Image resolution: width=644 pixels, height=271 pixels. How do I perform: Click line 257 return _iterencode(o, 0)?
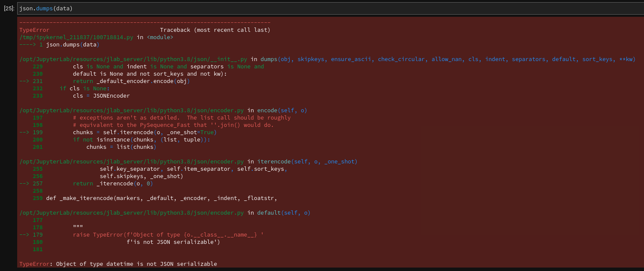click(113, 184)
